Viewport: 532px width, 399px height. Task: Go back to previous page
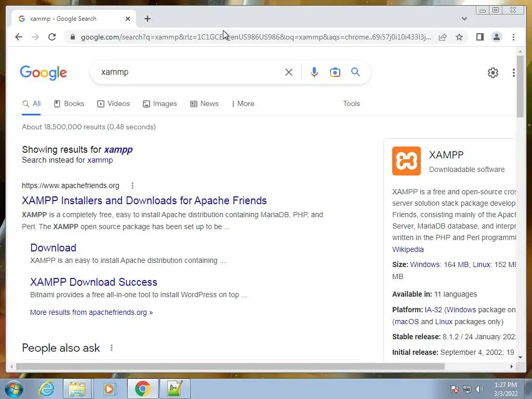point(19,37)
